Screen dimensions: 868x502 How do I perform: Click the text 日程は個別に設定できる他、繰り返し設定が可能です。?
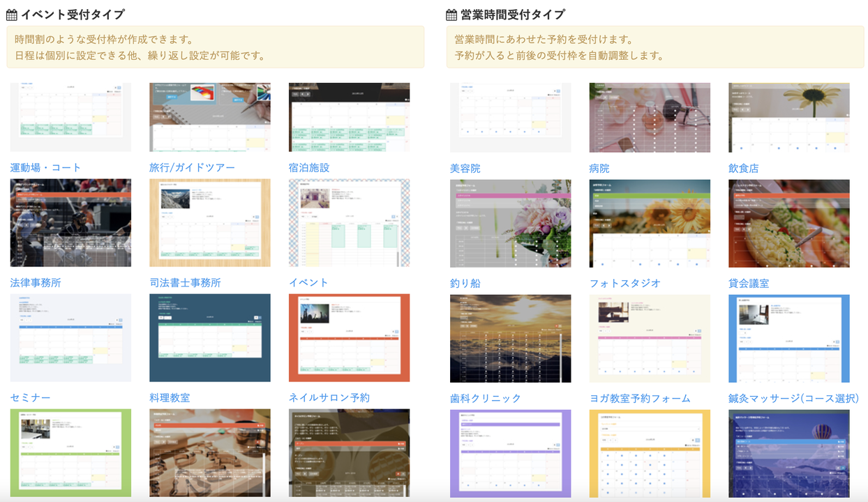click(x=140, y=55)
